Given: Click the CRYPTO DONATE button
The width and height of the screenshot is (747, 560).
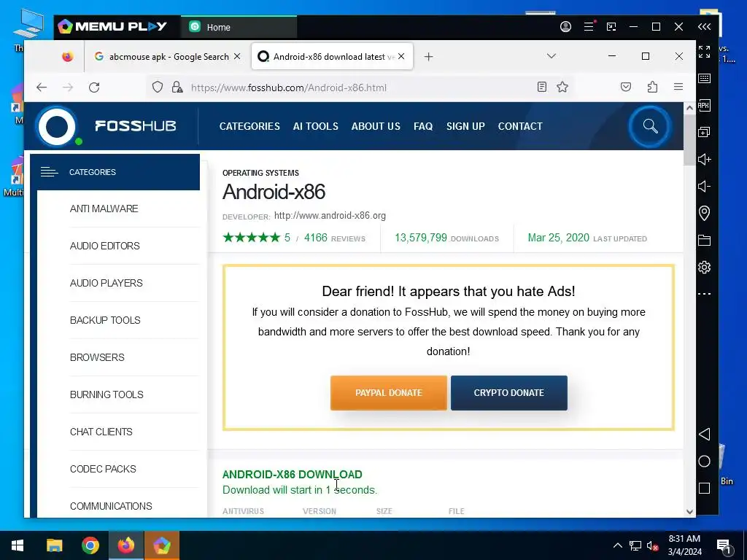Looking at the screenshot, I should pyautogui.click(x=508, y=393).
